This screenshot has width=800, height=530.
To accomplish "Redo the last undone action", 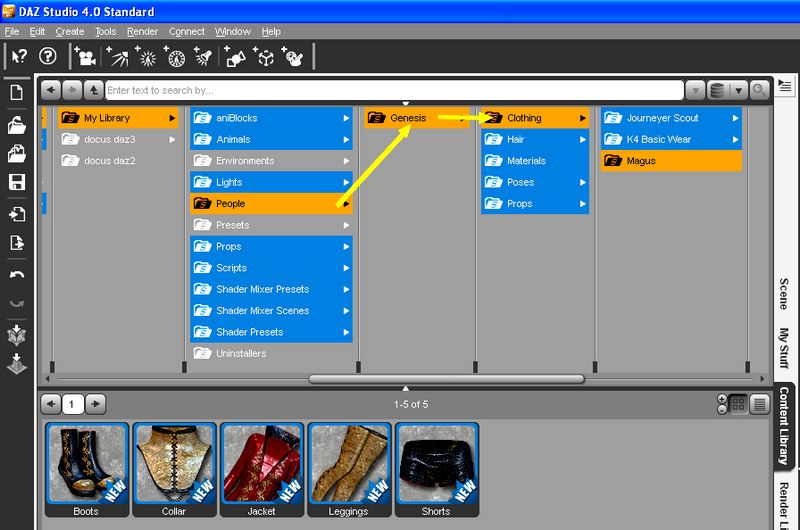I will pyautogui.click(x=17, y=304).
